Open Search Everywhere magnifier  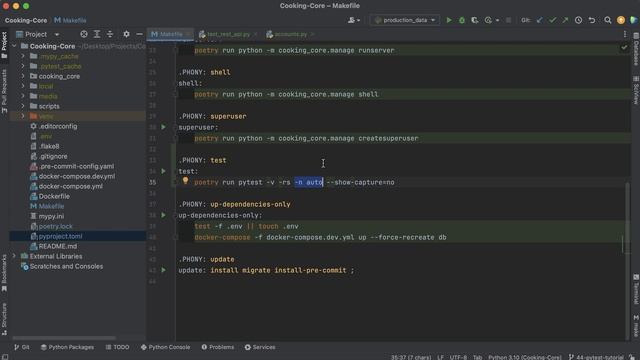[x=608, y=20]
